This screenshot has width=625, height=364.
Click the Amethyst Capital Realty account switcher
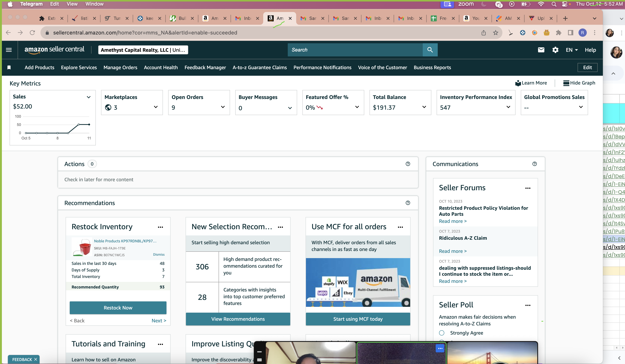(143, 50)
